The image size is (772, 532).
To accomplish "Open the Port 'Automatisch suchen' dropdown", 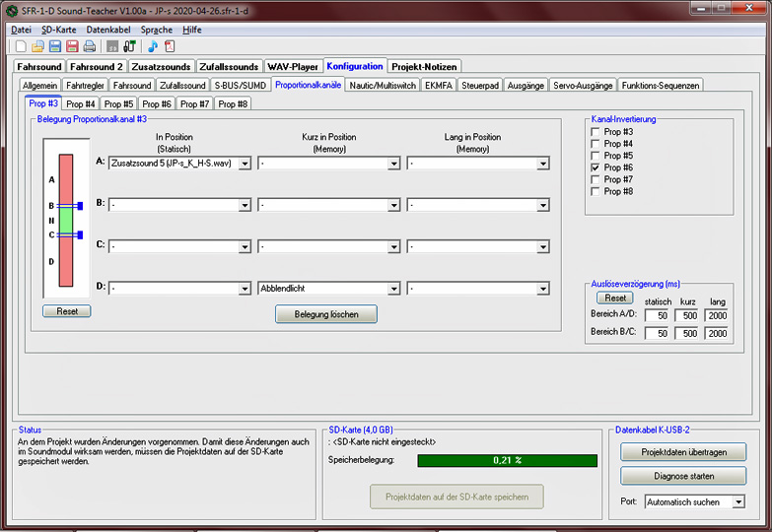I will [694, 502].
